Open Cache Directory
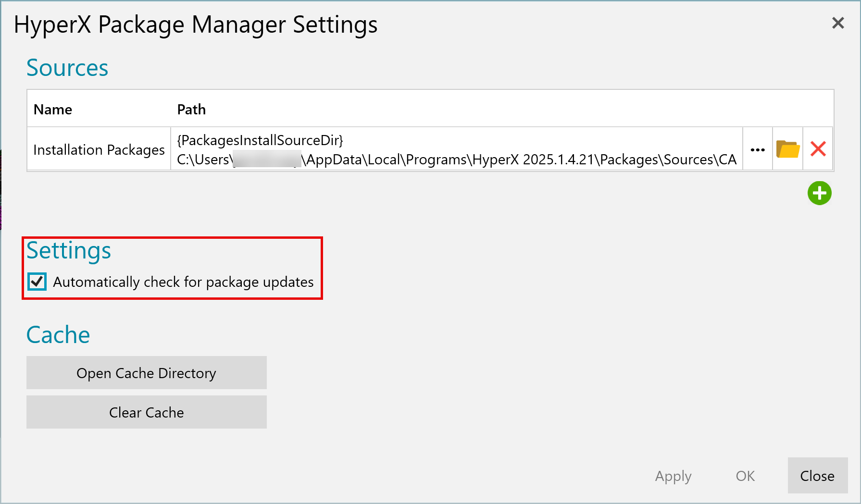The image size is (861, 504). click(147, 373)
